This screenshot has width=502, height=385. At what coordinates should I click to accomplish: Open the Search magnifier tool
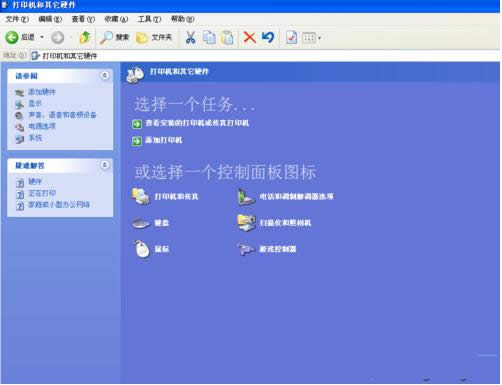click(x=114, y=37)
